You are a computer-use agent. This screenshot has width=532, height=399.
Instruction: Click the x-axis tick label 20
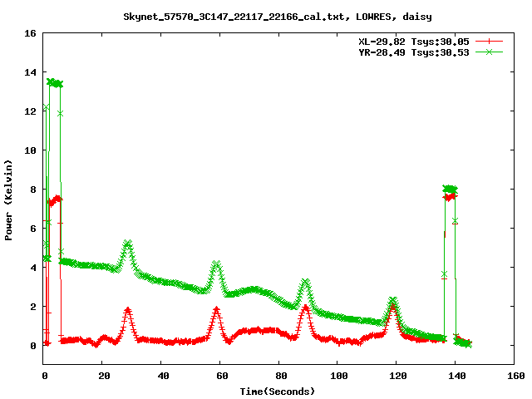coord(104,376)
